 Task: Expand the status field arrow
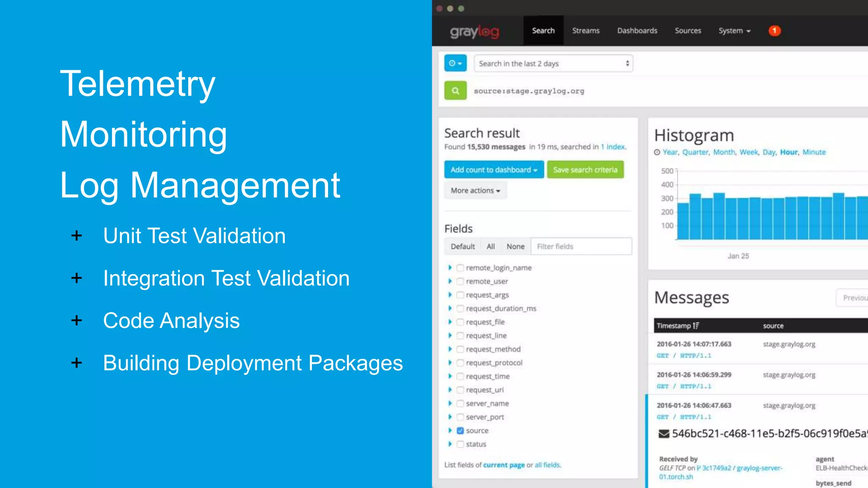click(x=450, y=444)
